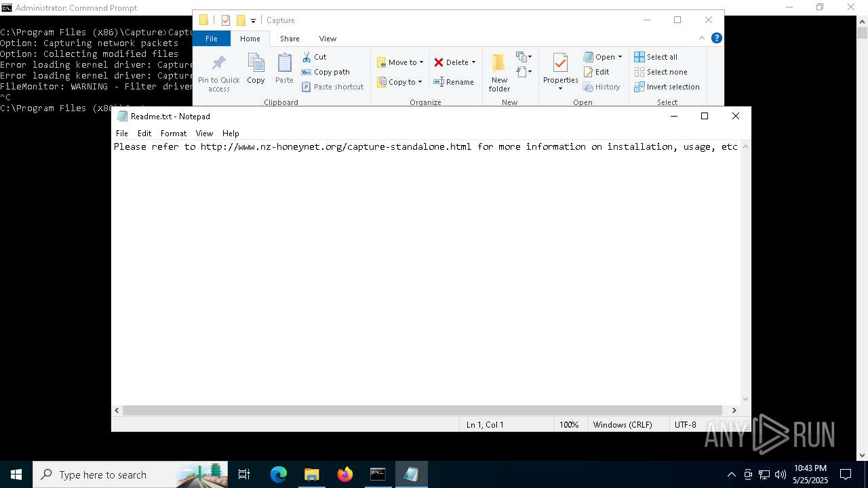The image size is (868, 488).
Task: Click the Properties checkmark icon
Action: pos(560,63)
